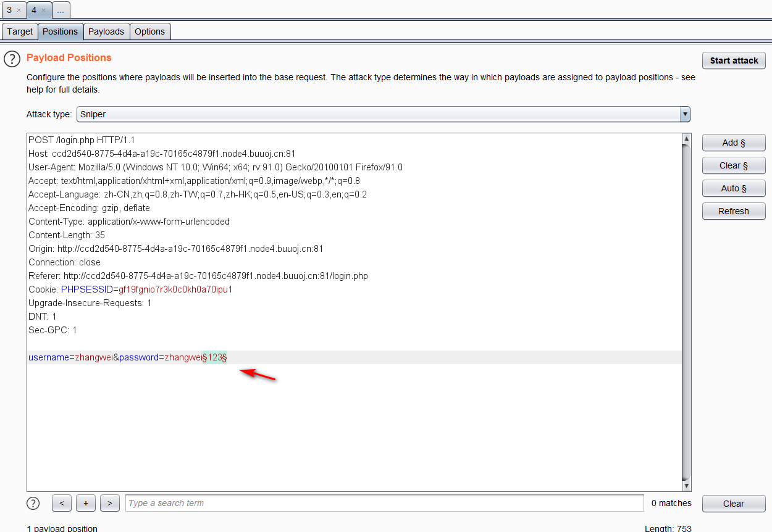The height and width of the screenshot is (532, 772).
Task: Click the Clear § button
Action: click(x=734, y=165)
